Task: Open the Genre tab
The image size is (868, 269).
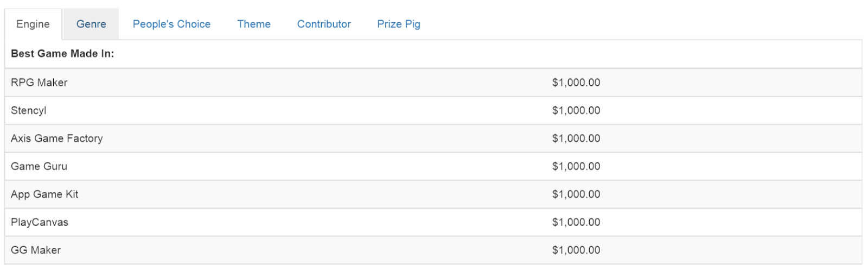Action: click(x=91, y=24)
